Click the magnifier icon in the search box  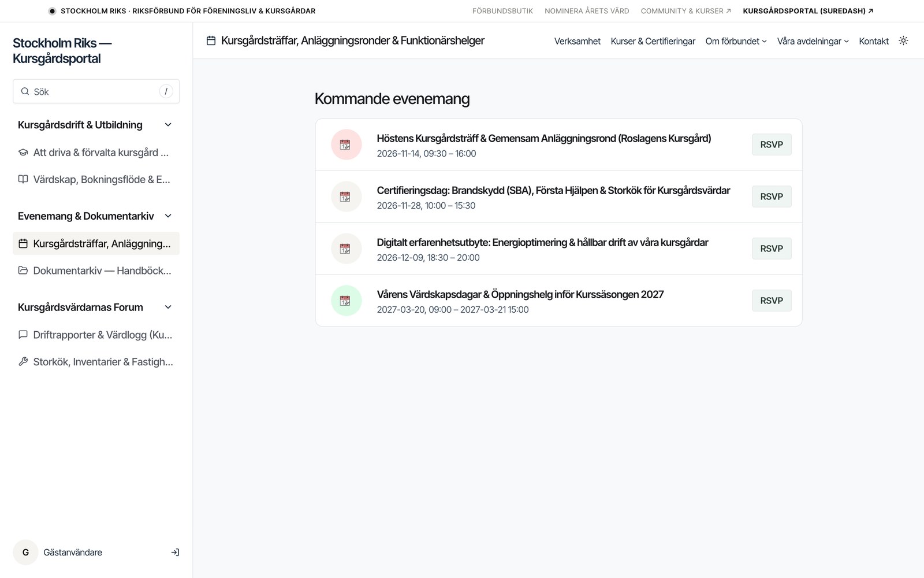click(25, 91)
